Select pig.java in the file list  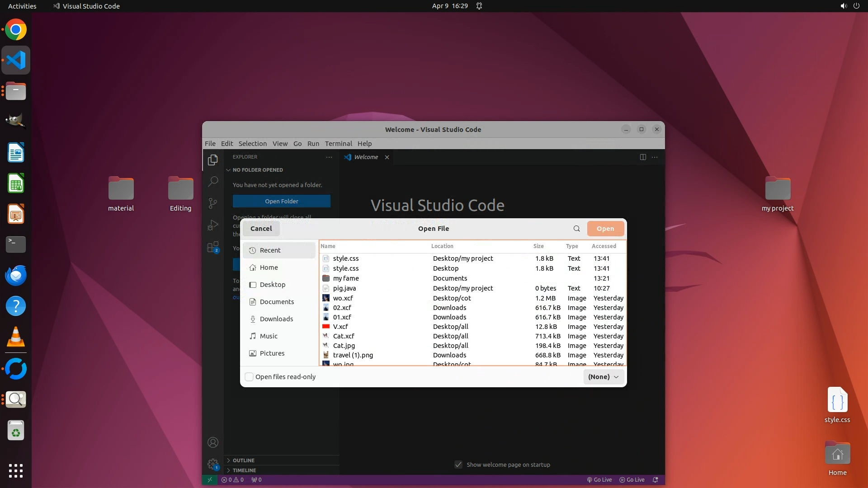point(344,288)
